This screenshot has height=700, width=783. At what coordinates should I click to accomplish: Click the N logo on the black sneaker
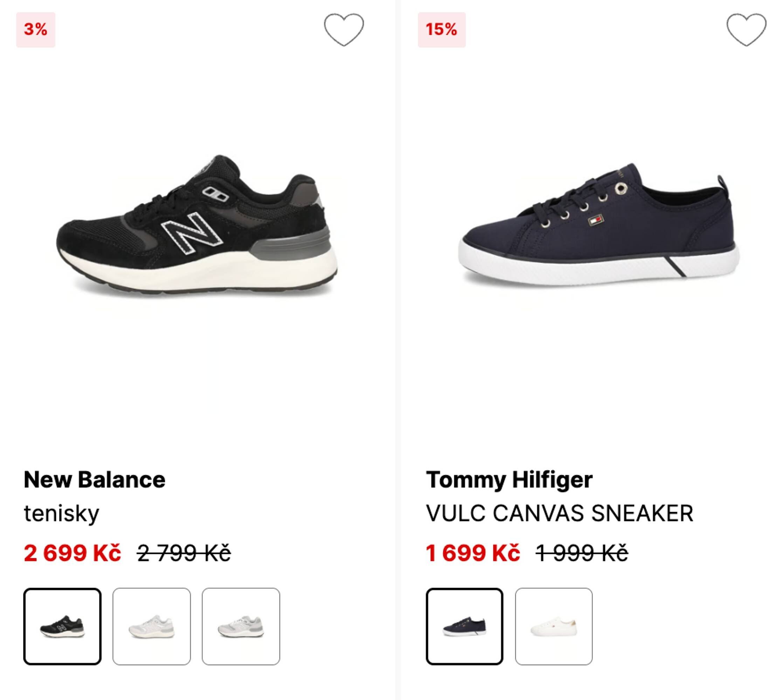pyautogui.click(x=191, y=233)
